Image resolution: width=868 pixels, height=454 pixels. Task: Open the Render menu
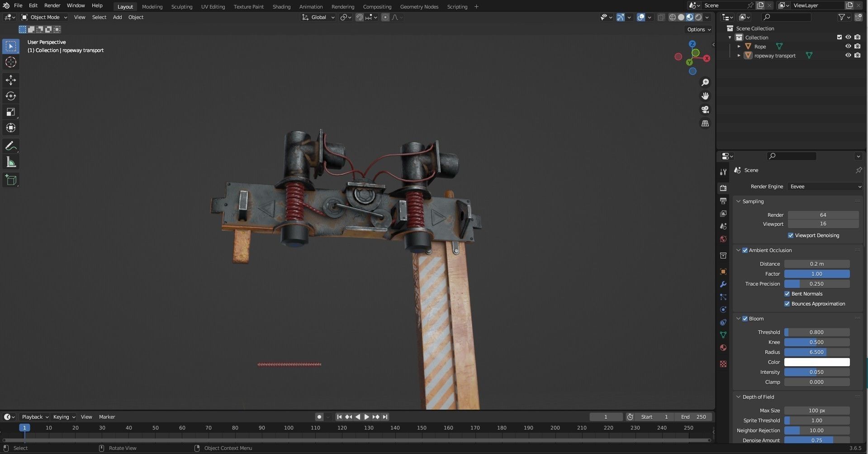(x=52, y=5)
